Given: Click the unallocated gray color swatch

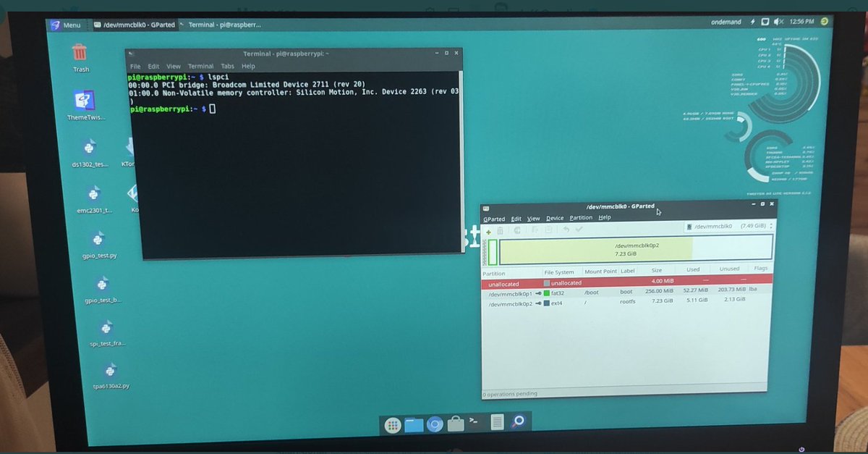Looking at the screenshot, I should tap(547, 283).
